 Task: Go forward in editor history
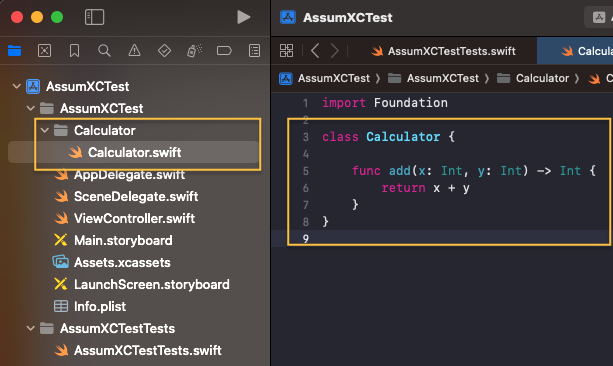point(335,51)
